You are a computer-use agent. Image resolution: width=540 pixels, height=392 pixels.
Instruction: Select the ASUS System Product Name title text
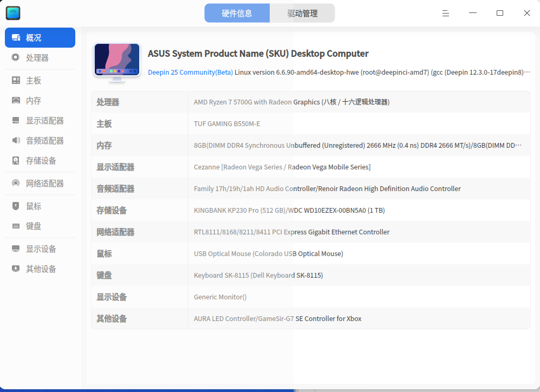click(x=258, y=54)
